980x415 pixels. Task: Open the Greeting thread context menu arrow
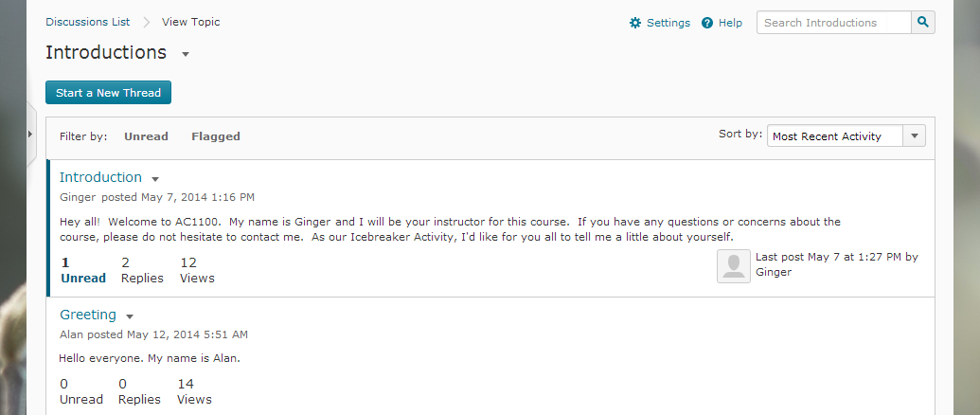point(130,316)
